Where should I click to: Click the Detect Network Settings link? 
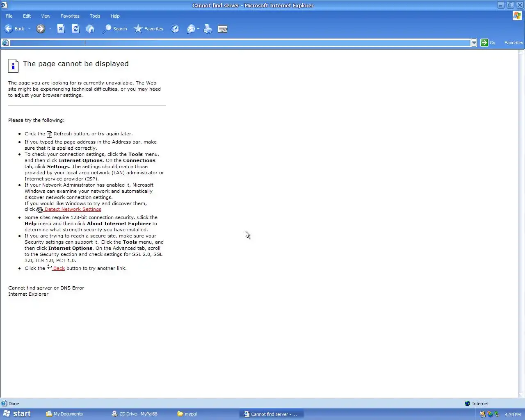[73, 209]
